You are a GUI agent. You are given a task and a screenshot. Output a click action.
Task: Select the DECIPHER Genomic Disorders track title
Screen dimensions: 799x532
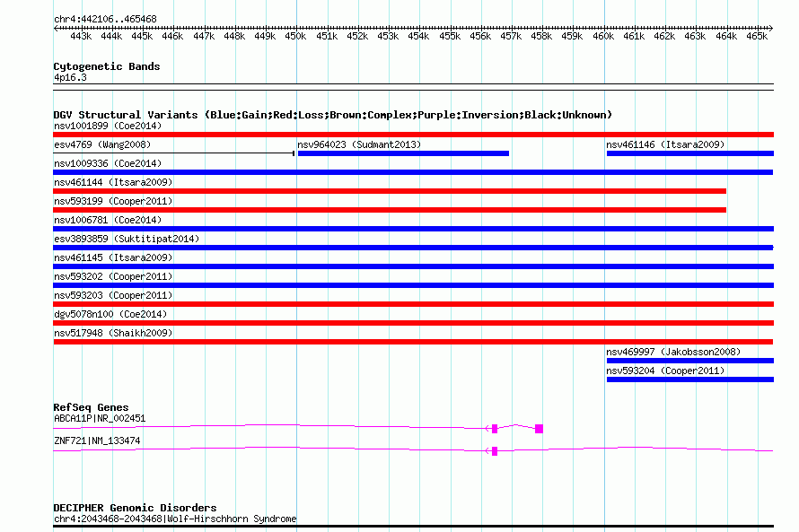click(x=135, y=508)
